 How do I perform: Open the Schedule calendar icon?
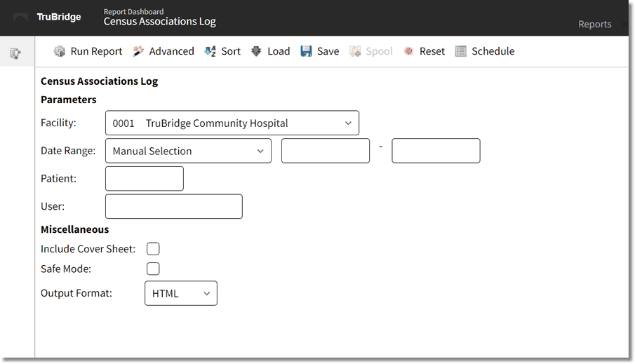coord(461,51)
